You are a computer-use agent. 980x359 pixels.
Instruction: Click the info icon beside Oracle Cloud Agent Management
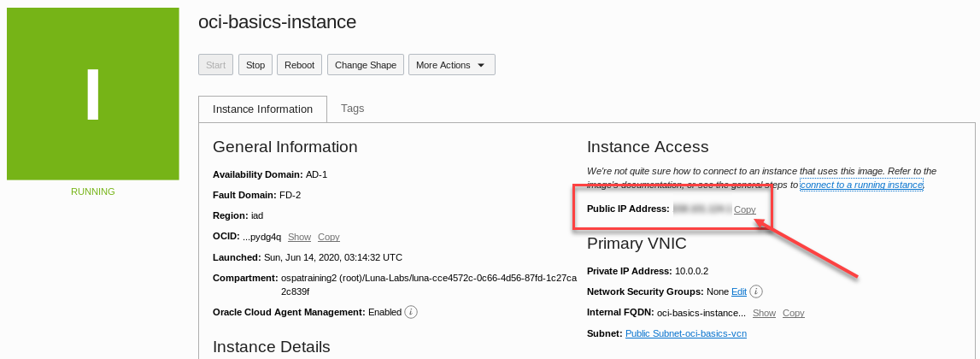point(411,312)
